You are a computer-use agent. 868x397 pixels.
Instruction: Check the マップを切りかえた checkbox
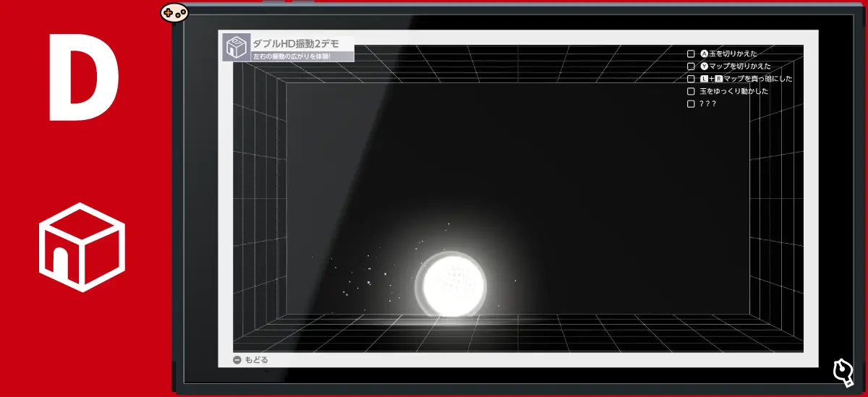(x=691, y=67)
